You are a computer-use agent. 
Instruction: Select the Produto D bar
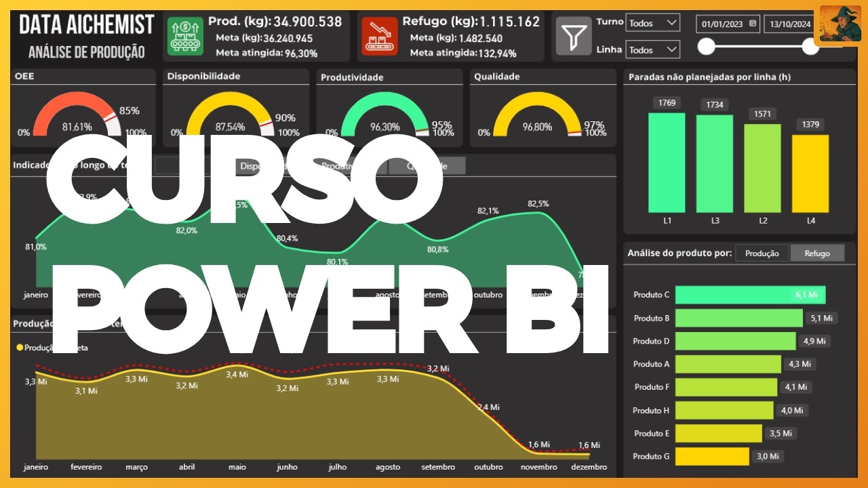tap(736, 341)
